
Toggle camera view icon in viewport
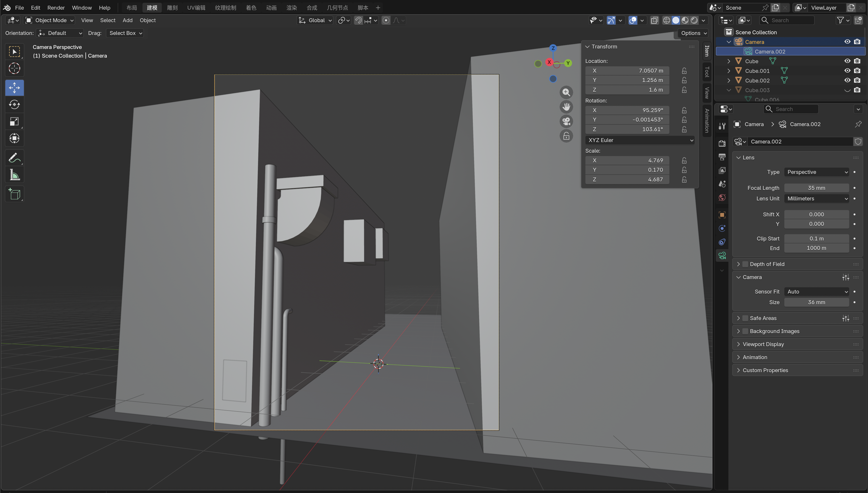pyautogui.click(x=566, y=121)
